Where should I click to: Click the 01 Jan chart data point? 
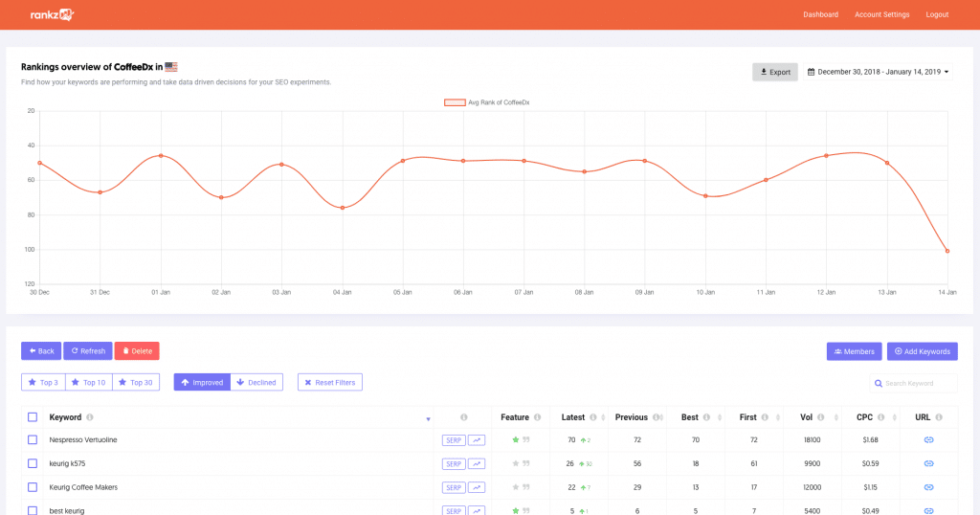tap(161, 156)
